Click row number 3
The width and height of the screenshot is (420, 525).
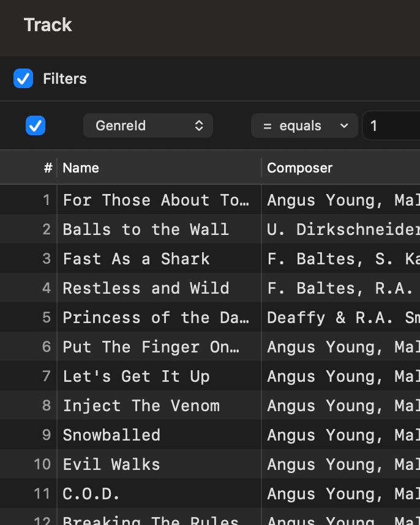click(47, 258)
